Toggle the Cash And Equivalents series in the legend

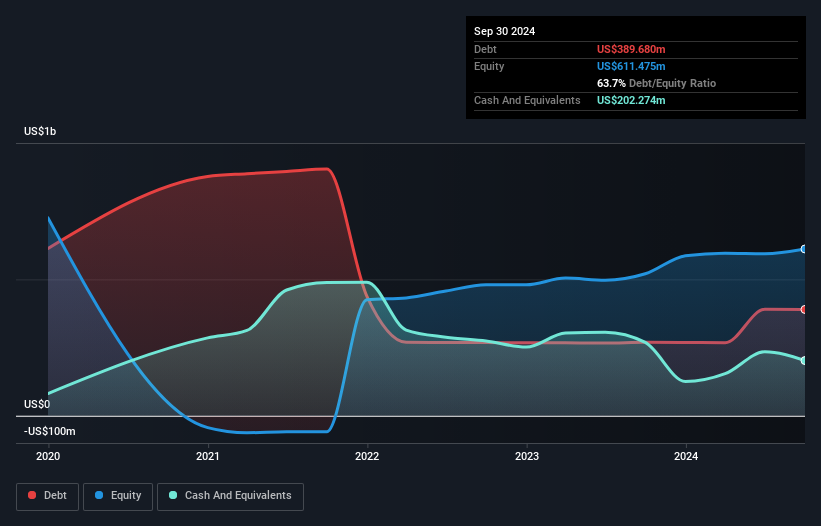[x=230, y=496]
